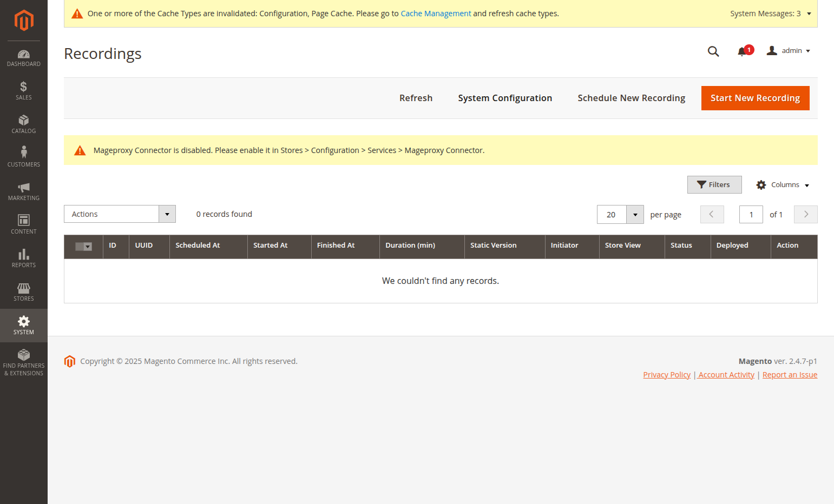834x504 pixels.
Task: Sort by ID column header
Action: 116,246
